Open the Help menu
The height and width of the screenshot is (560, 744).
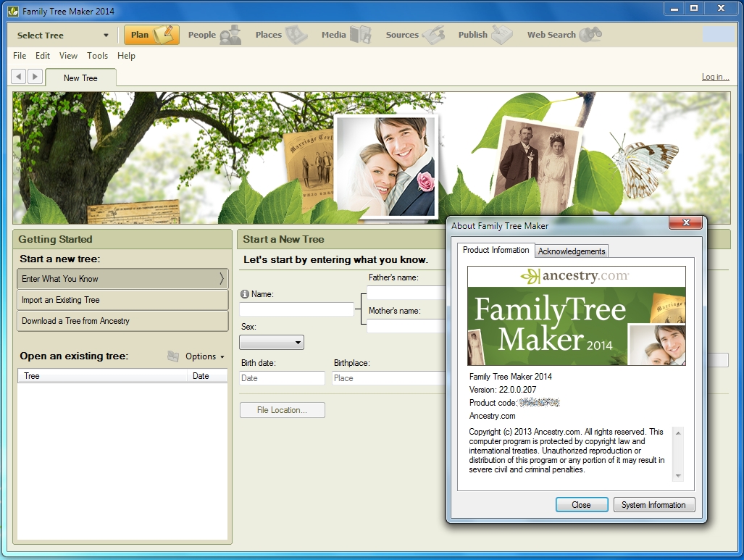coord(126,56)
